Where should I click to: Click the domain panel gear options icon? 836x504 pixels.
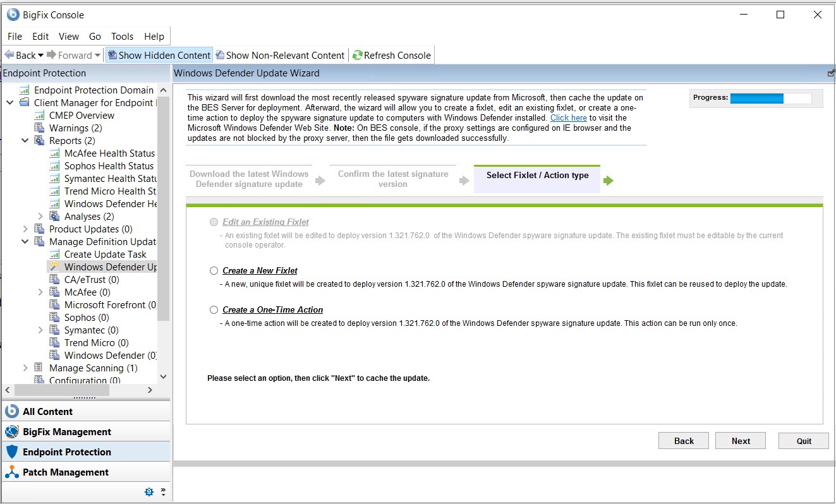pyautogui.click(x=149, y=491)
